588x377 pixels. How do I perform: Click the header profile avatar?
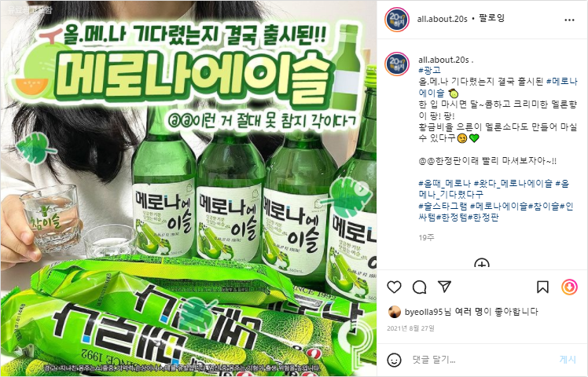[397, 20]
